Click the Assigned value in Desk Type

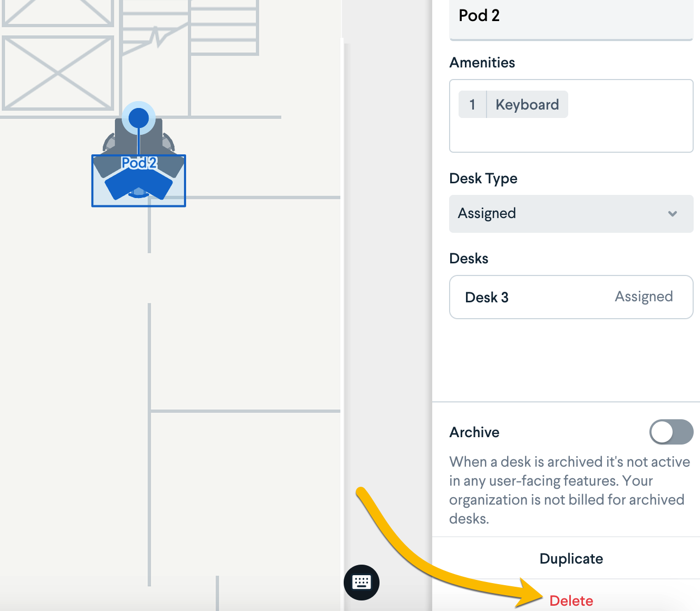click(x=487, y=213)
